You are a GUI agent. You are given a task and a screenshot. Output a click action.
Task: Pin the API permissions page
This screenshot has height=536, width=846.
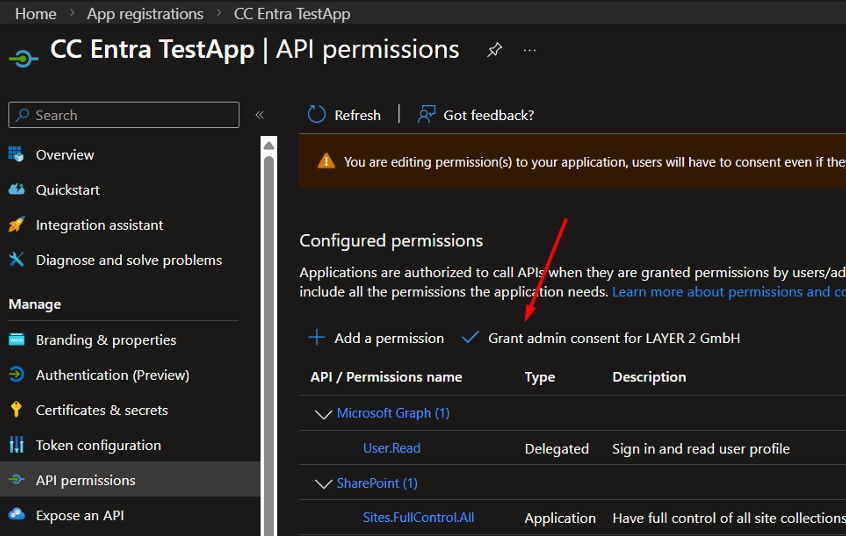click(494, 50)
